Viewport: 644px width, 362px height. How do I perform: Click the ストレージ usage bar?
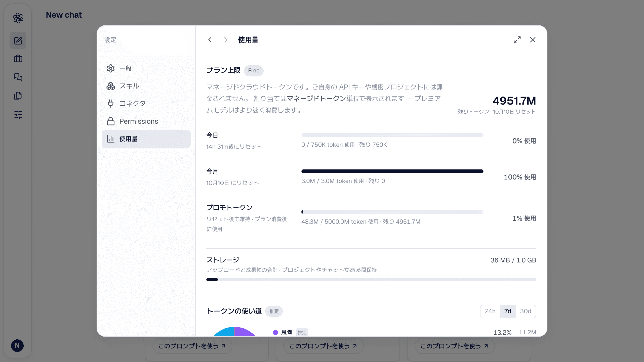[x=371, y=280]
